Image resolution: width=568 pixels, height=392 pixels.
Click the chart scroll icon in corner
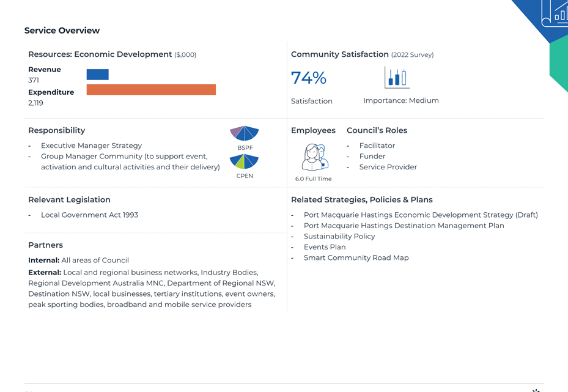(555, 13)
